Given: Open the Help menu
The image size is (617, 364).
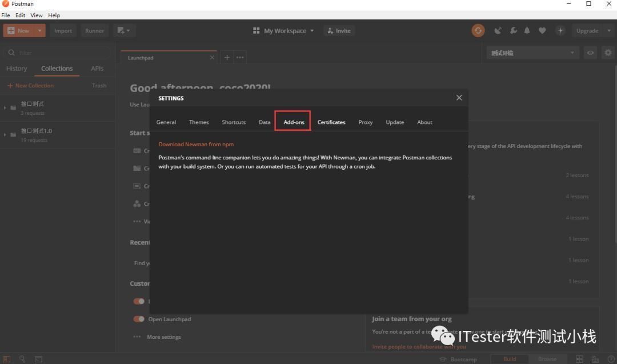Looking at the screenshot, I should [54, 15].
